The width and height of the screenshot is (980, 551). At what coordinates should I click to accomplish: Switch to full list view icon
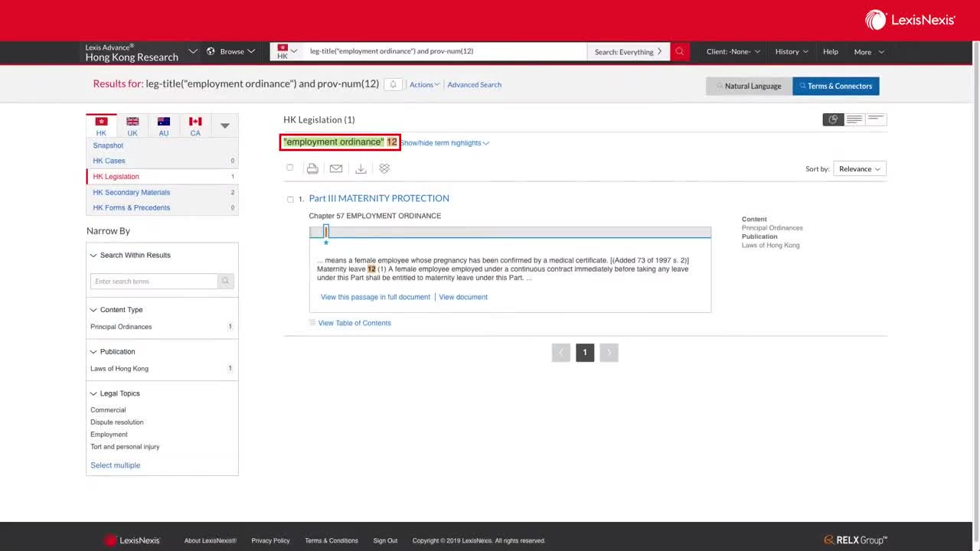(x=854, y=119)
